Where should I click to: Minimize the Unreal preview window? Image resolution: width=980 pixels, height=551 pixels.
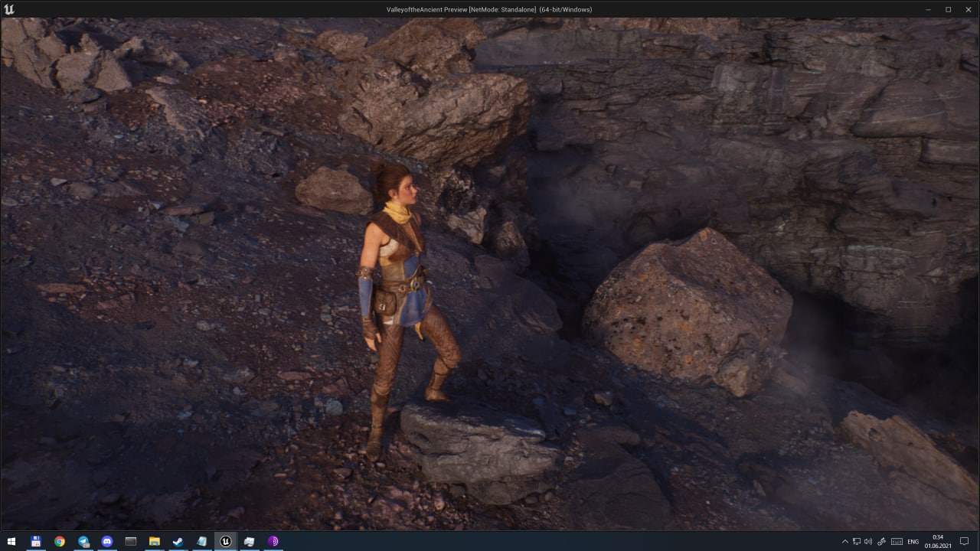click(928, 9)
